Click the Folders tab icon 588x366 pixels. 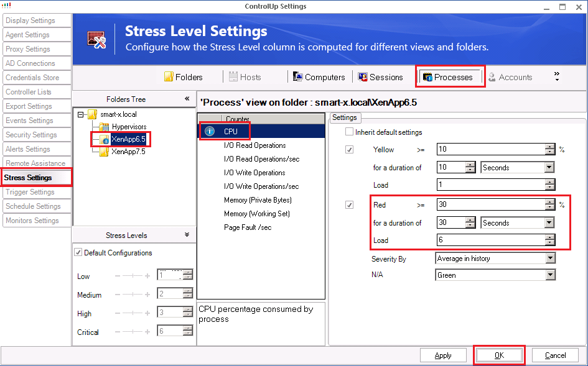point(169,77)
